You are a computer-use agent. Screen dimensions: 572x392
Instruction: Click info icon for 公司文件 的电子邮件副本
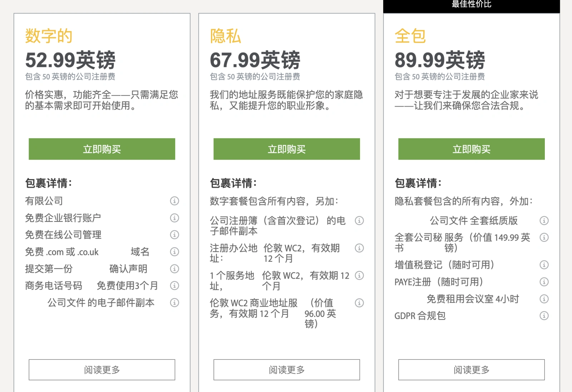(x=174, y=303)
